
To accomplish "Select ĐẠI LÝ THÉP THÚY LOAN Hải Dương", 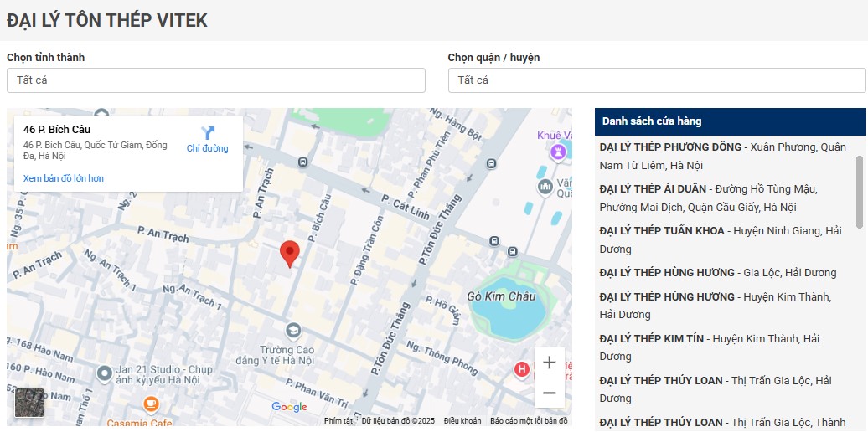I will click(716, 389).
